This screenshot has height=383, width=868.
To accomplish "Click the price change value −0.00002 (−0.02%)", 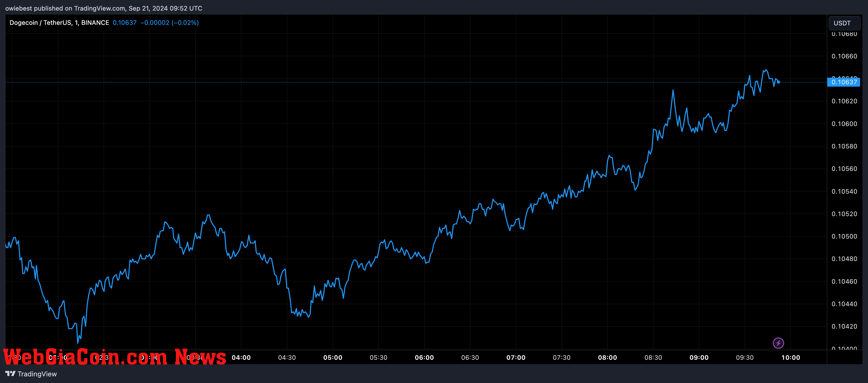I will (x=170, y=22).
